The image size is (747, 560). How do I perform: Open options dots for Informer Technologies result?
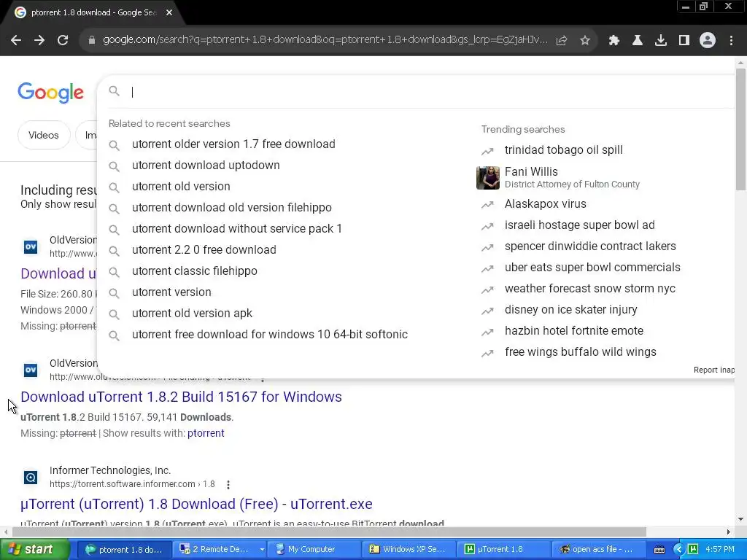pos(228,485)
